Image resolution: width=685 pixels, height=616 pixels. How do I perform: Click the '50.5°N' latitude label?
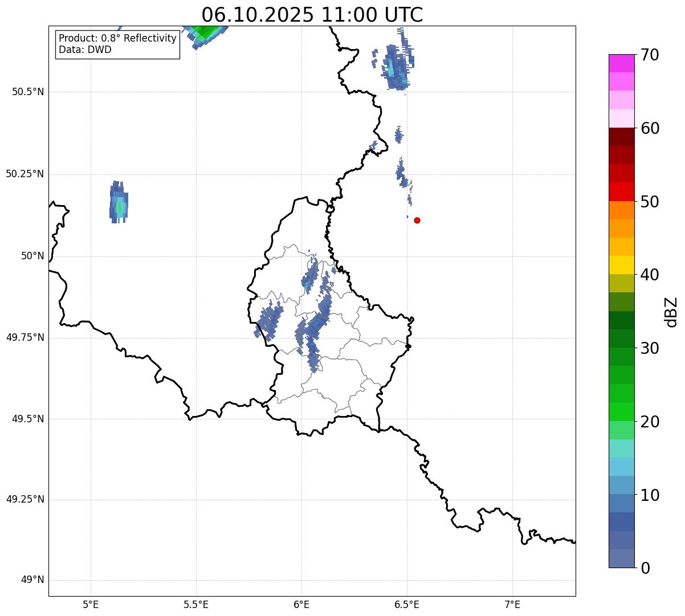click(28, 92)
